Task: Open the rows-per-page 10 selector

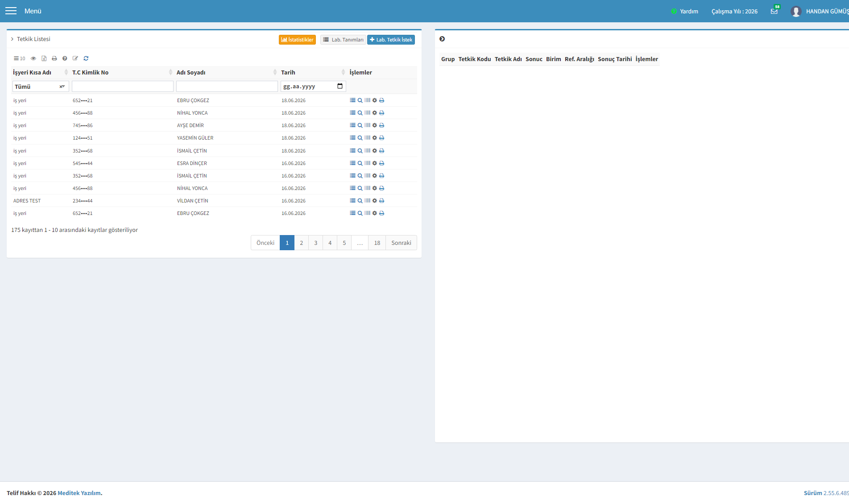Action: coord(19,58)
